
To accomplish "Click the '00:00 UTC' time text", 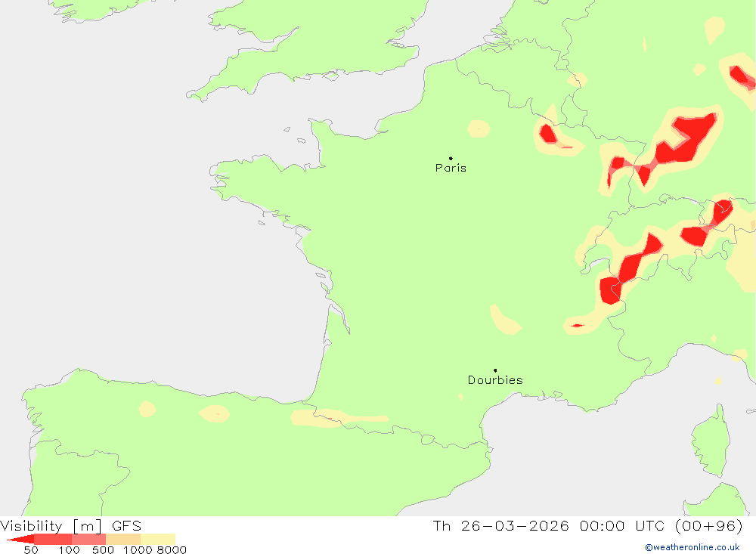I will coord(622,525).
